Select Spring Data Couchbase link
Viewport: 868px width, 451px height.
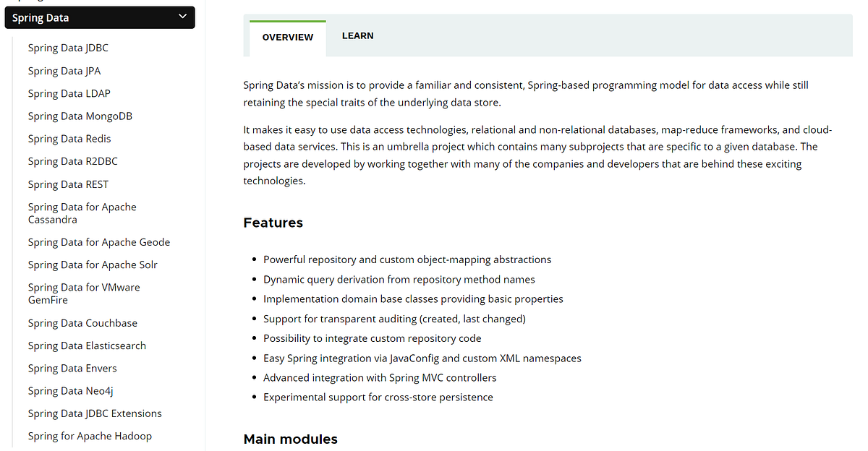[x=82, y=322]
